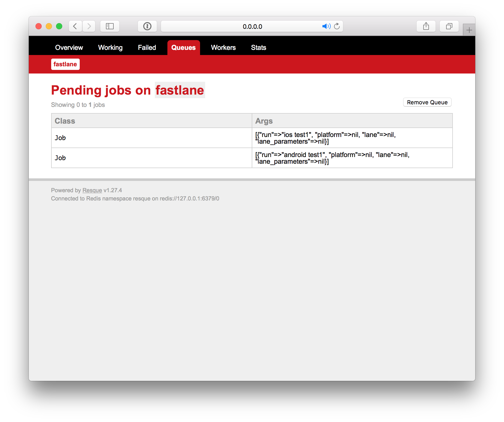The width and height of the screenshot is (504, 422).
Task: Open the Working tab
Action: [110, 48]
